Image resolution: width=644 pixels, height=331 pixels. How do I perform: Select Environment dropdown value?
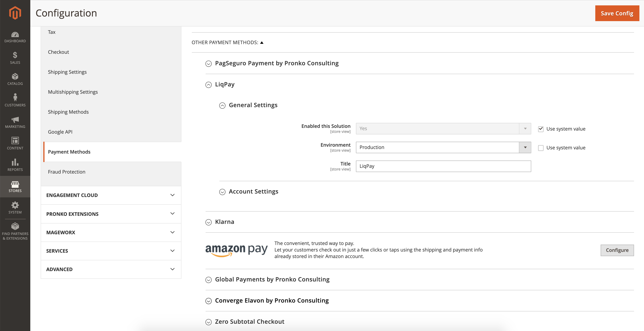tap(443, 147)
